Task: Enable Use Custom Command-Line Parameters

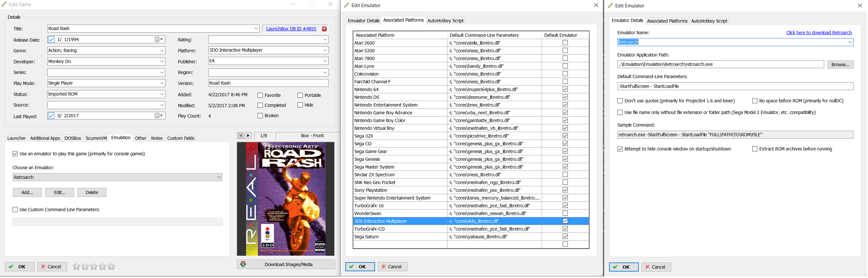Action: click(x=15, y=210)
